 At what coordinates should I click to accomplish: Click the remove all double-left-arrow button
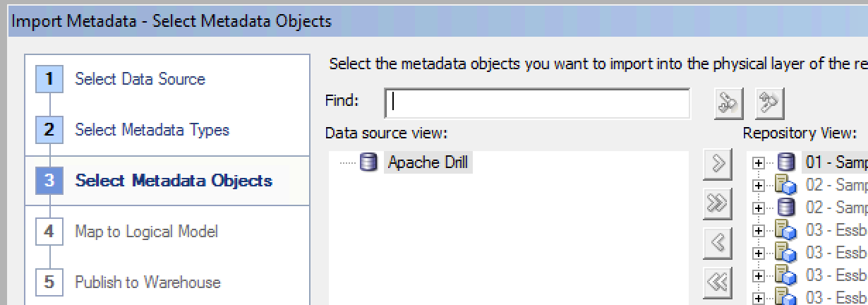click(x=718, y=282)
